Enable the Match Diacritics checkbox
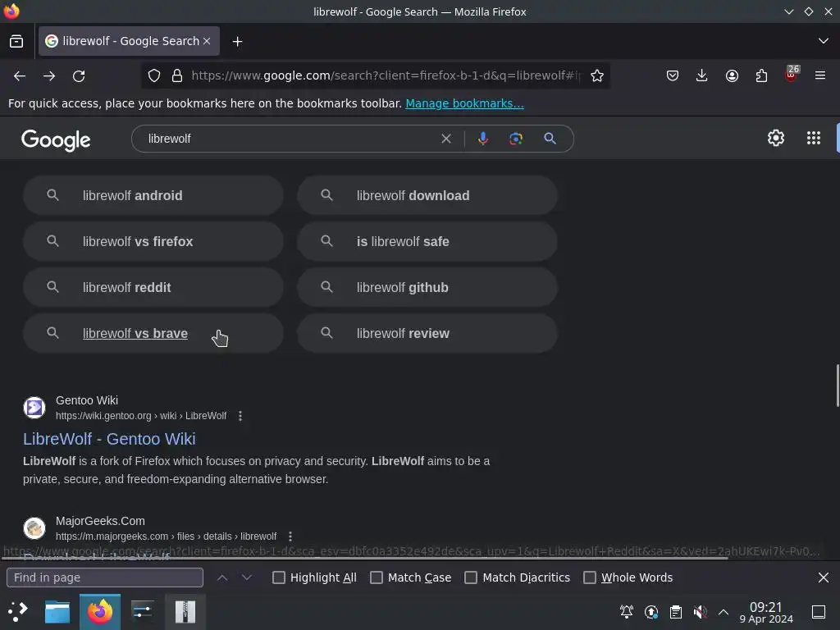Viewport: 840px width, 630px height. pos(471,577)
